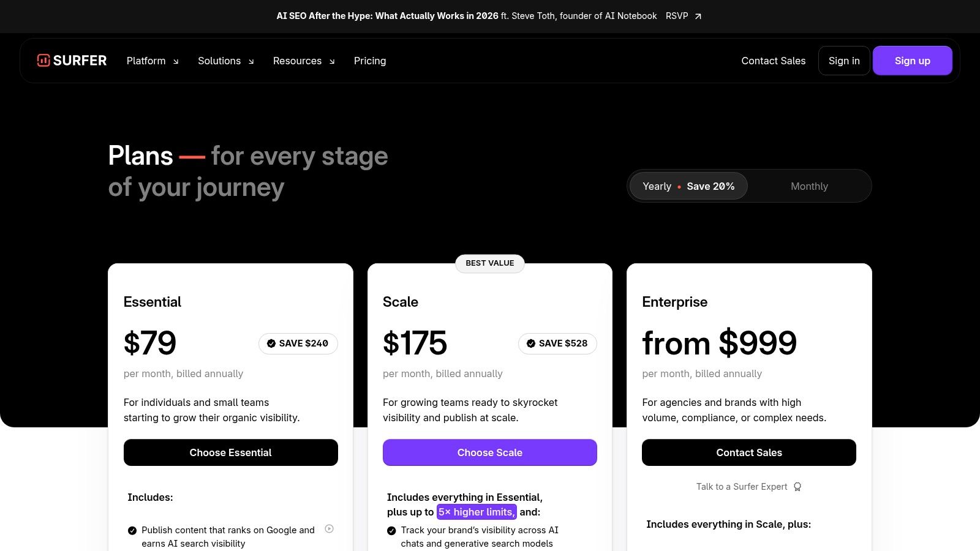Contact Sales for the Enterprise plan

click(x=748, y=452)
